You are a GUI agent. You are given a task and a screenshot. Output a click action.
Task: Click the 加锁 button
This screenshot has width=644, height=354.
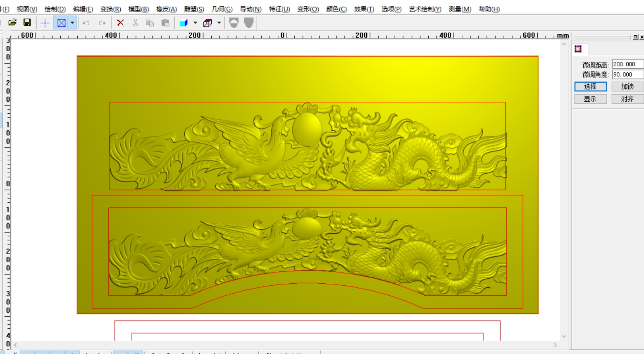tap(627, 86)
